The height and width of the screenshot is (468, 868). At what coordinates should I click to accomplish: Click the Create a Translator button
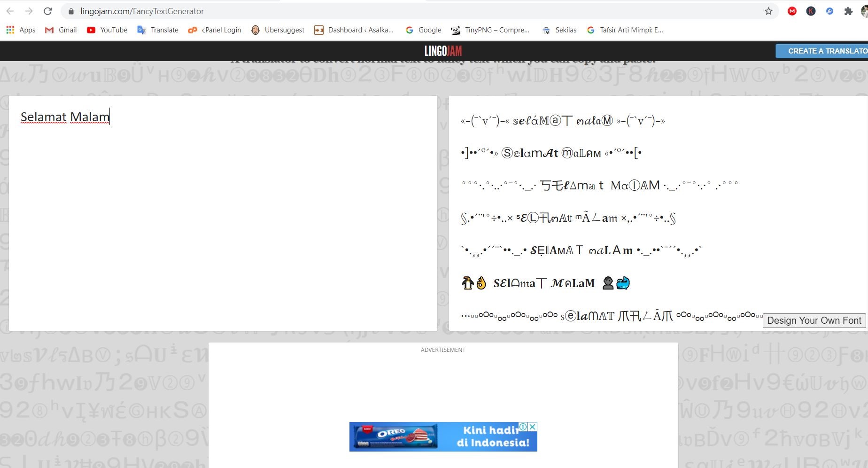(x=822, y=51)
